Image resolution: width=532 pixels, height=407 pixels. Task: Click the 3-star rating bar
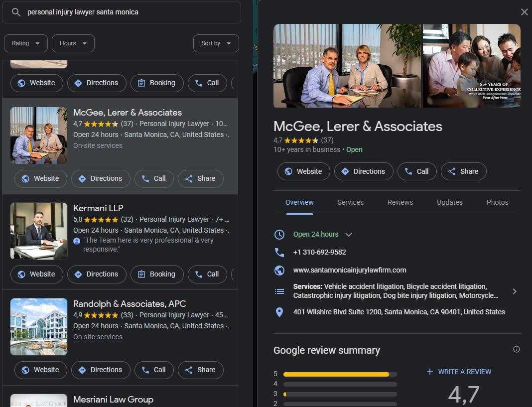pos(340,395)
